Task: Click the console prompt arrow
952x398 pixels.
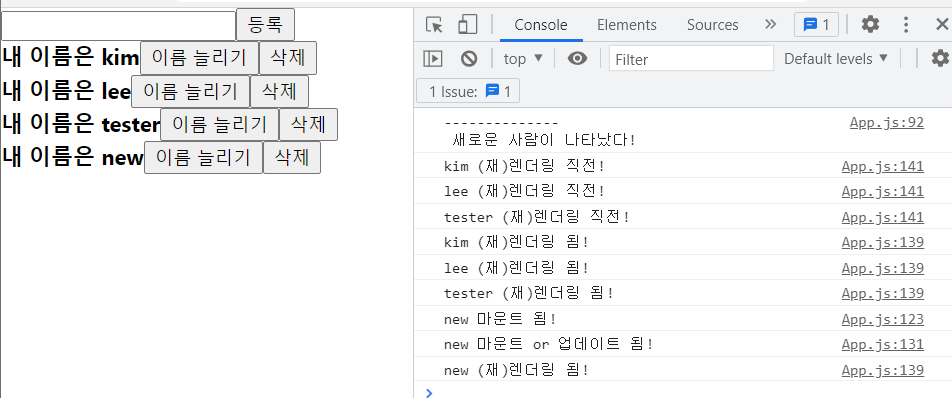Action: (429, 393)
